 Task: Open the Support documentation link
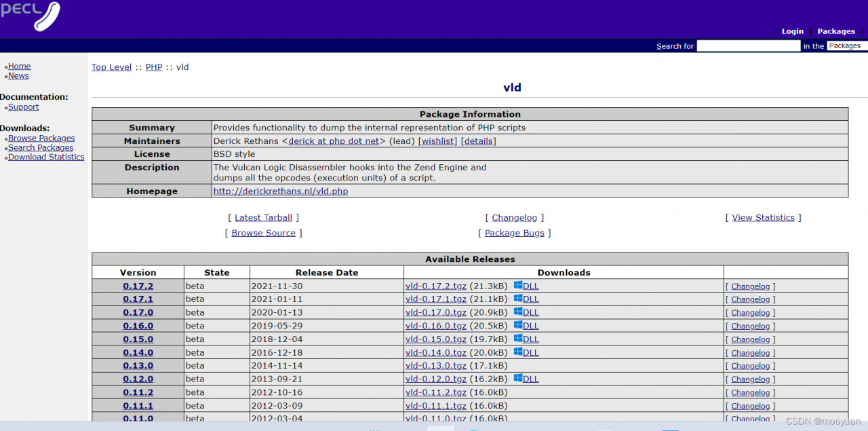(23, 107)
